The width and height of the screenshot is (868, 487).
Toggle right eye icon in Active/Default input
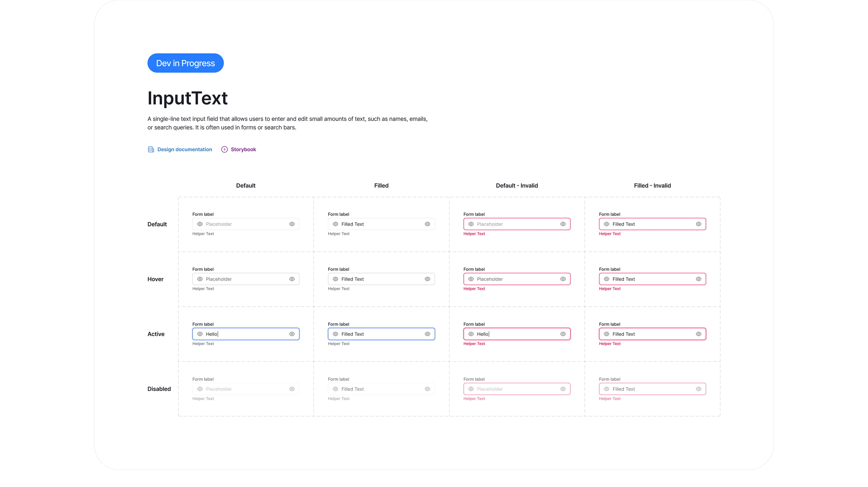tap(292, 334)
